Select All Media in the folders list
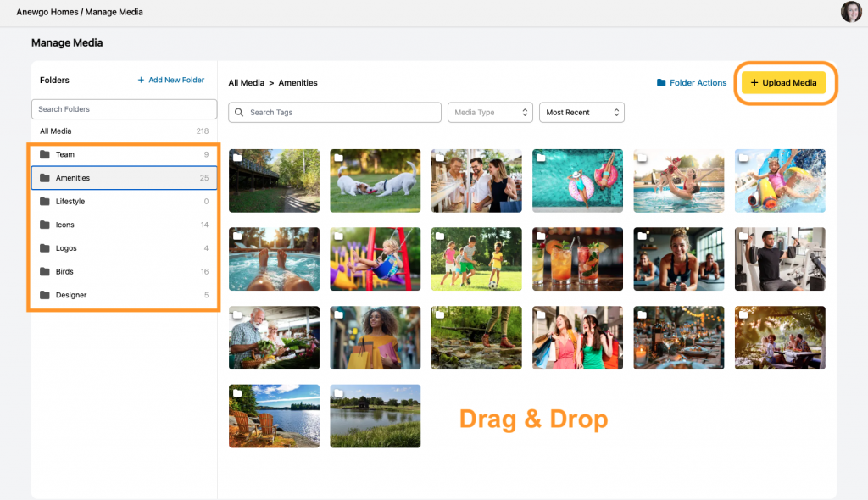 coord(56,131)
